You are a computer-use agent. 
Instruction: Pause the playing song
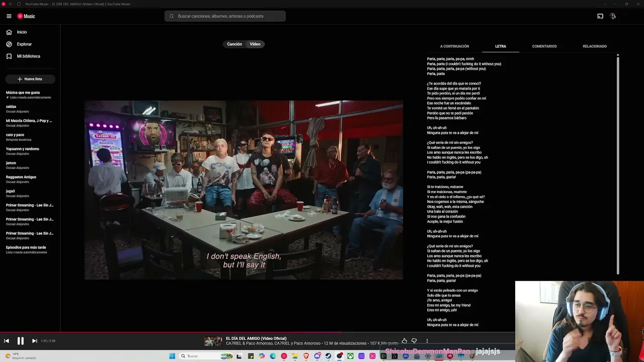click(21, 341)
